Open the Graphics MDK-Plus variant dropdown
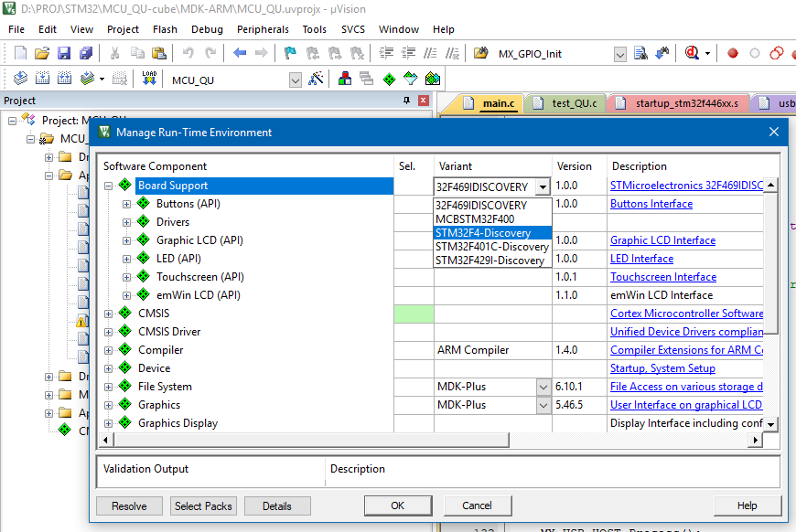The width and height of the screenshot is (796, 532). 543,405
